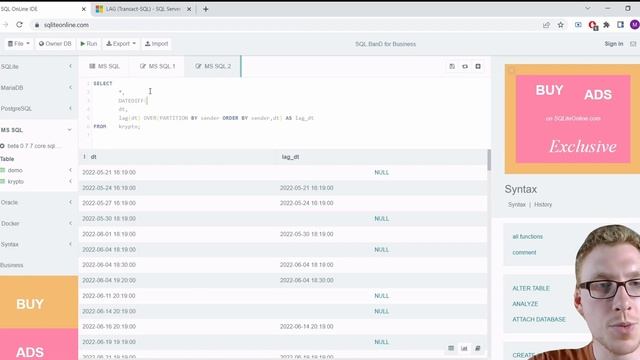Click the orange BUY ad in sidebar
Viewport: 640px width, 360px height.
(x=39, y=302)
